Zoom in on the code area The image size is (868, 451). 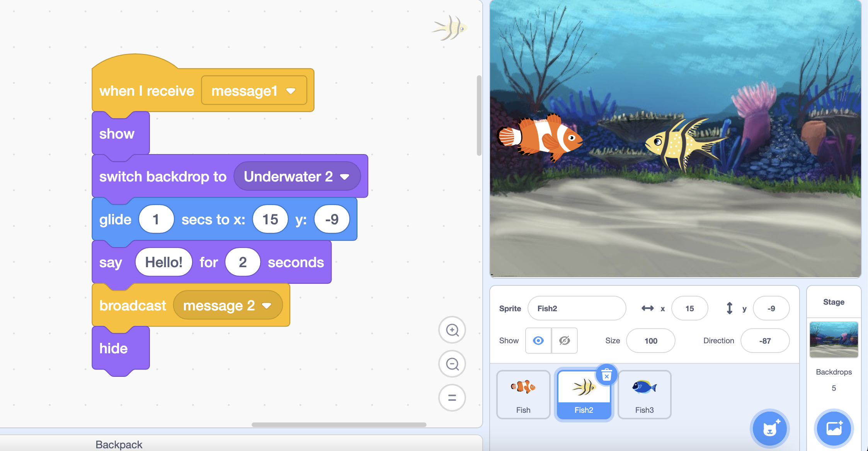point(452,330)
